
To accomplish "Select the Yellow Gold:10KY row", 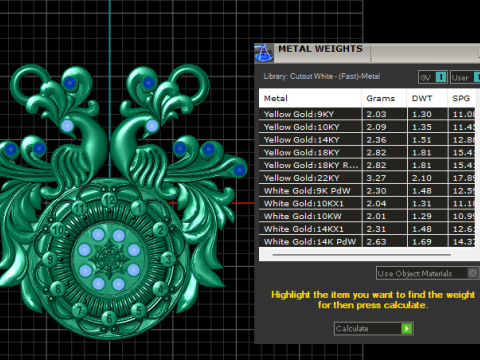I will (x=367, y=127).
